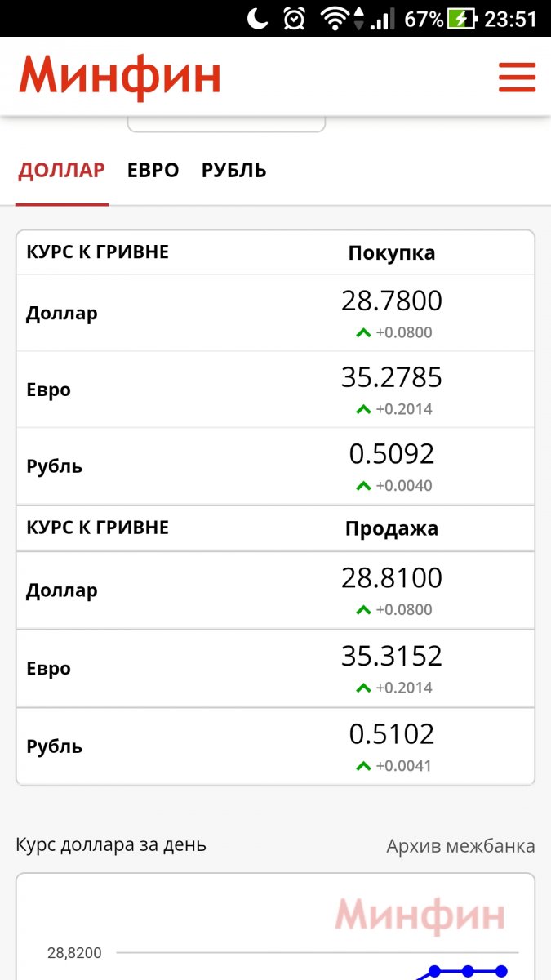The image size is (551, 980).
Task: Tap green arrow under dollar buy rate 28.7800
Action: tap(363, 332)
